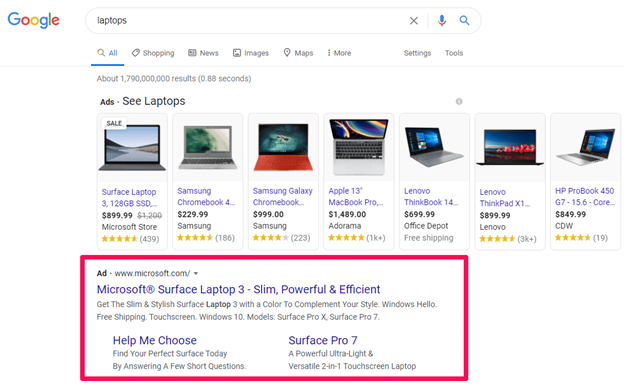Click the crossed-out $1,200 price
The image size is (628, 391).
click(149, 216)
